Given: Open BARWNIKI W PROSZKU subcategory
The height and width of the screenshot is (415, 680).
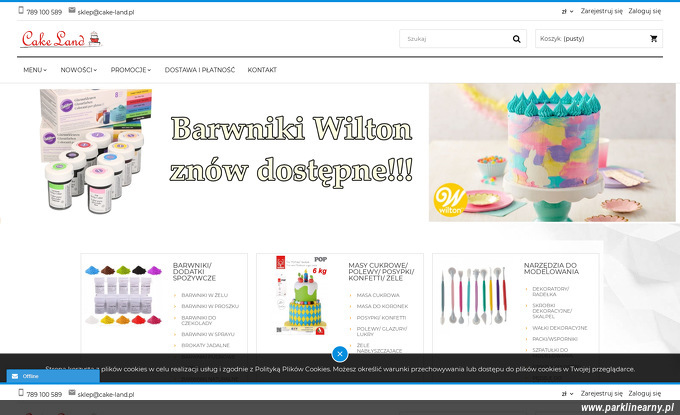Looking at the screenshot, I should tap(210, 307).
